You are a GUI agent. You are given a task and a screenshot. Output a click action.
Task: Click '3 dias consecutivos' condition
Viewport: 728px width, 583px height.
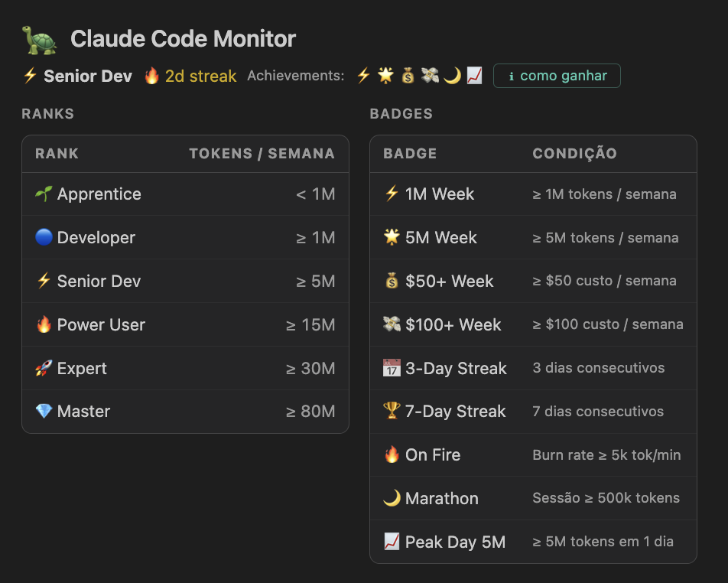pyautogui.click(x=599, y=368)
